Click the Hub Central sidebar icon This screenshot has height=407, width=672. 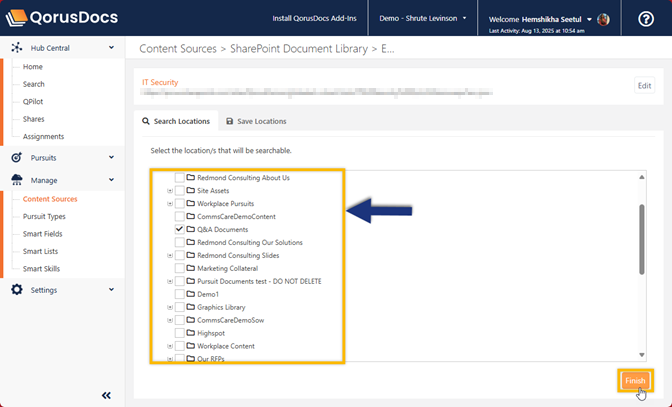pyautogui.click(x=17, y=48)
